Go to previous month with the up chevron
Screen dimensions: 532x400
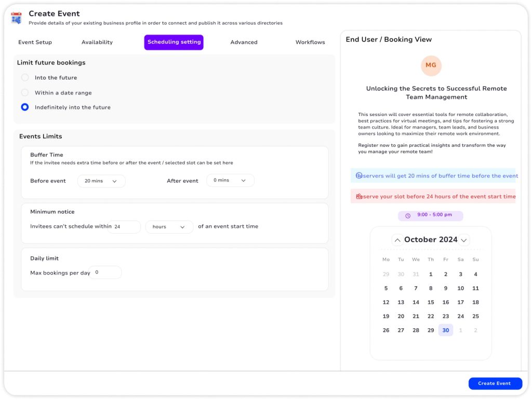397,240
